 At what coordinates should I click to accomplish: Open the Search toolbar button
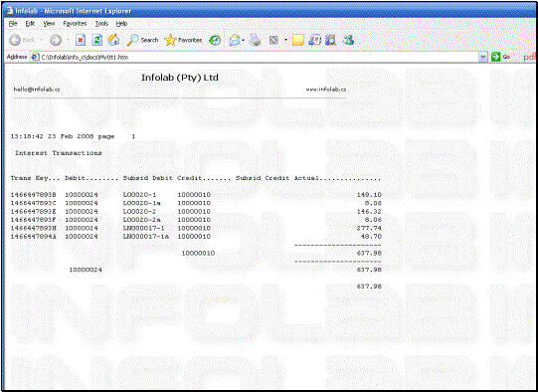click(142, 40)
